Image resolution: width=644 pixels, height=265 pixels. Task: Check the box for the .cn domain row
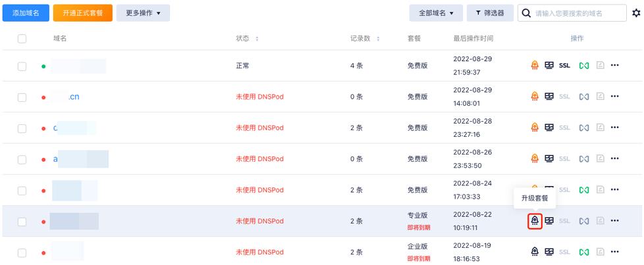22,97
